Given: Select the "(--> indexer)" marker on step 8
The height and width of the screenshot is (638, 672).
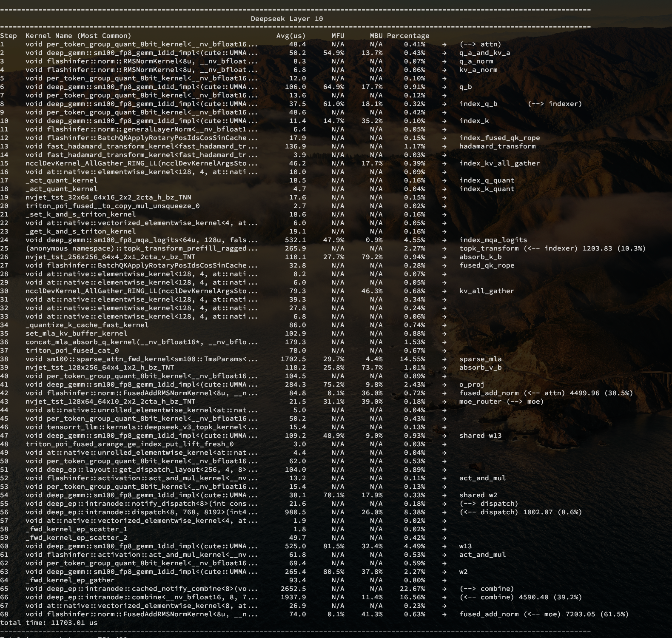Looking at the screenshot, I should click(555, 104).
